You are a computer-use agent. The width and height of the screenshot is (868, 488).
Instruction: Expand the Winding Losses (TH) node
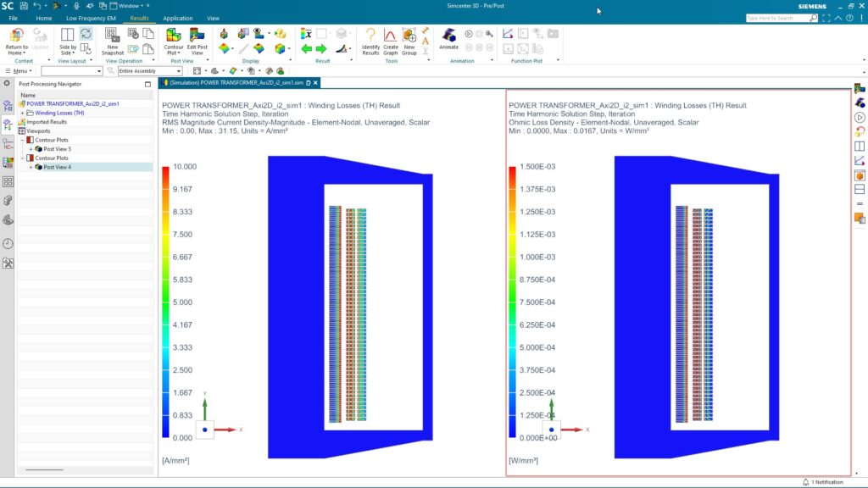coord(22,113)
